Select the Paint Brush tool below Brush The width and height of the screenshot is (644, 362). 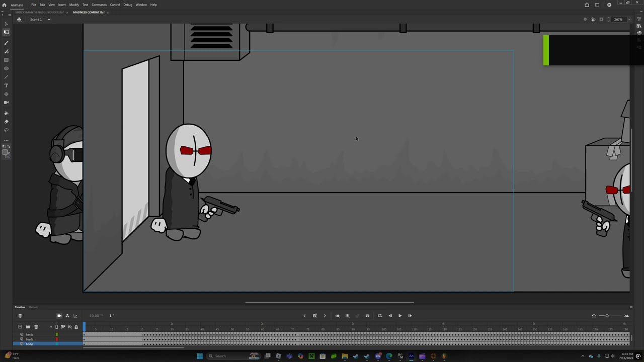(x=6, y=51)
